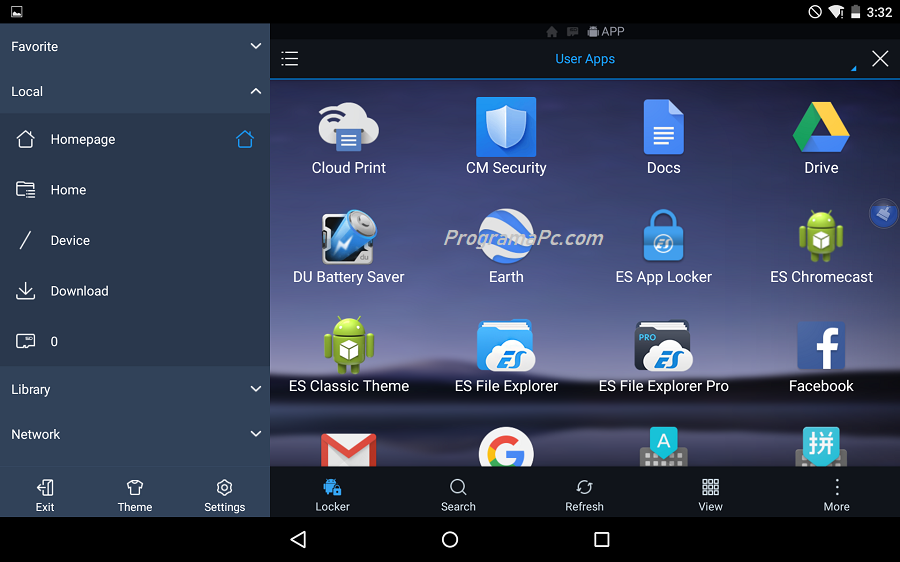This screenshot has width=900, height=562.
Task: Expand the Favorite section
Action: (256, 47)
